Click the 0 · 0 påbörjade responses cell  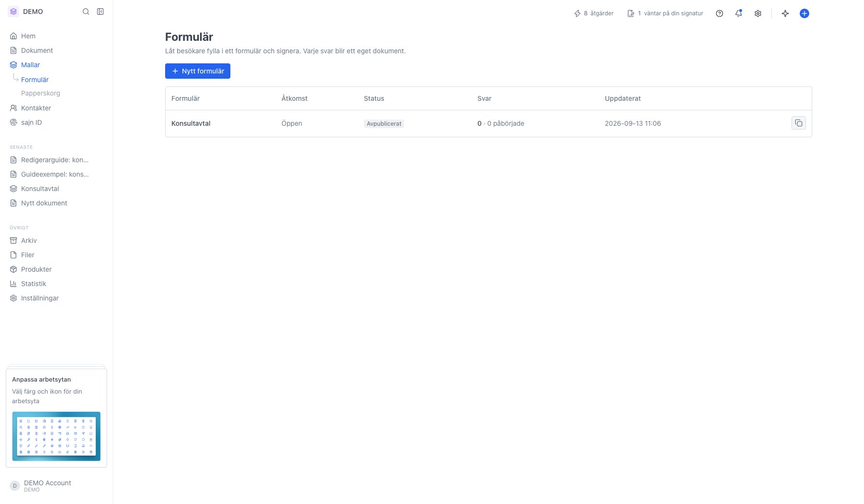click(501, 123)
